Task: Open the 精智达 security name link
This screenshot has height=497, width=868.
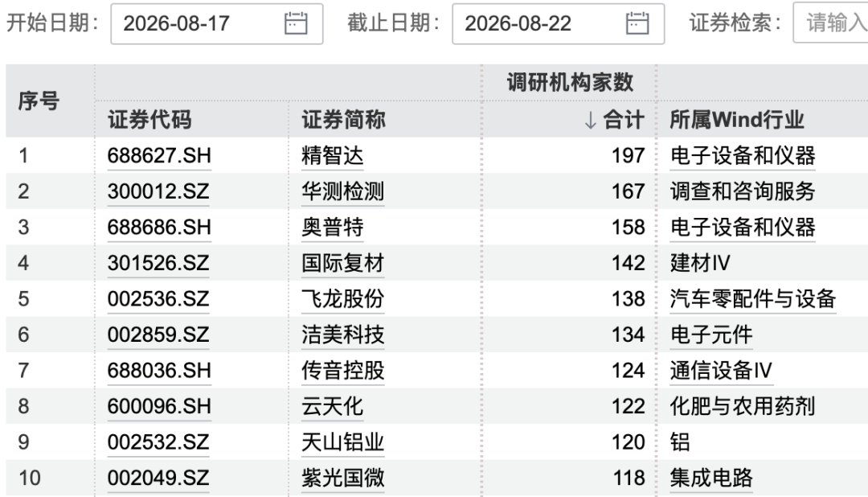Action: (x=333, y=156)
